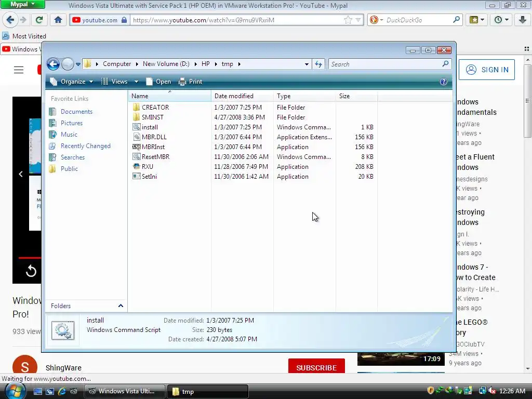The image size is (532, 399).
Task: Open the ShingWare channel name link
Action: (x=63, y=368)
